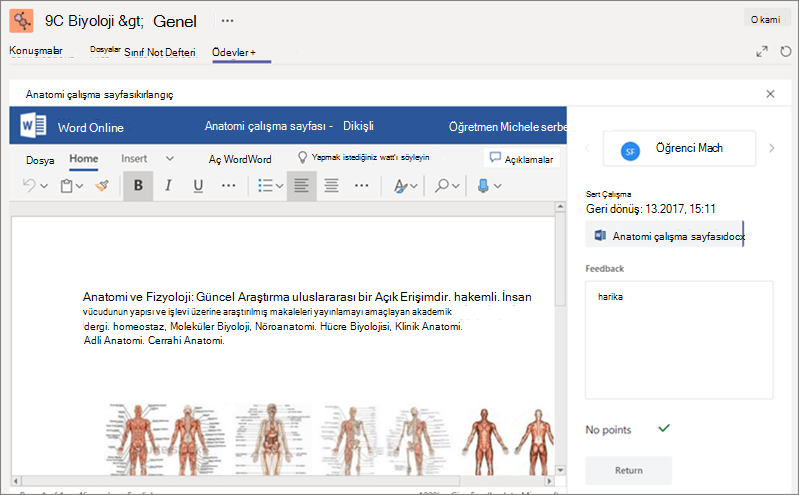
Task: Click the O kami button
Action: tap(765, 19)
